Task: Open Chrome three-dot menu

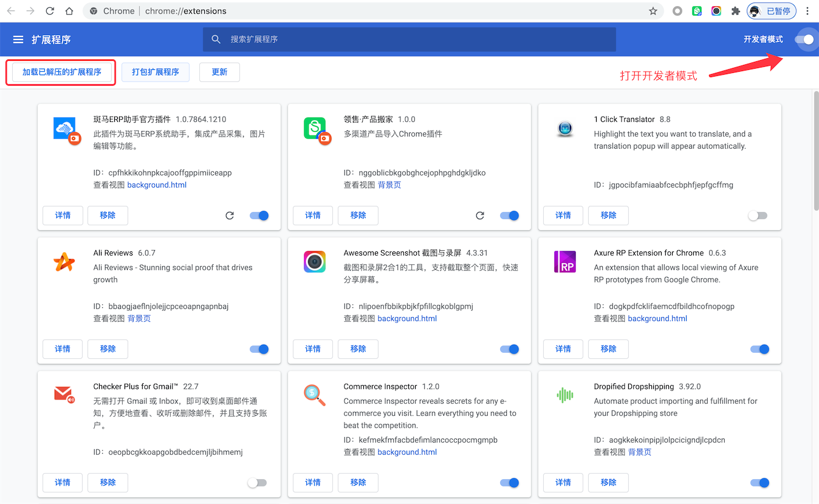Action: pyautogui.click(x=807, y=11)
